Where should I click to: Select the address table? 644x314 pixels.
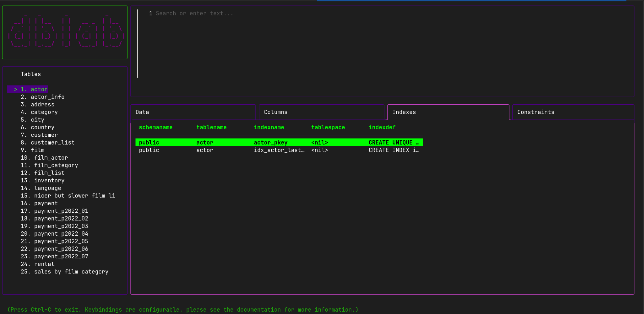(x=38, y=105)
